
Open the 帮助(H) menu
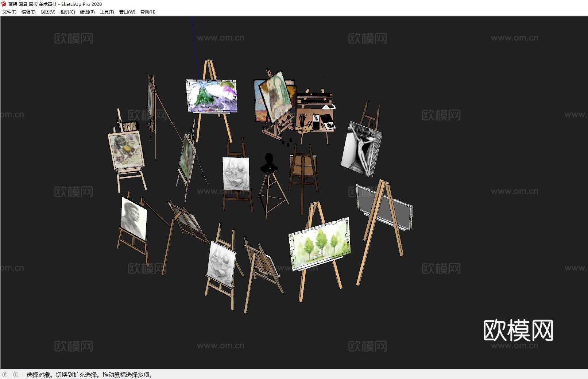tap(148, 12)
